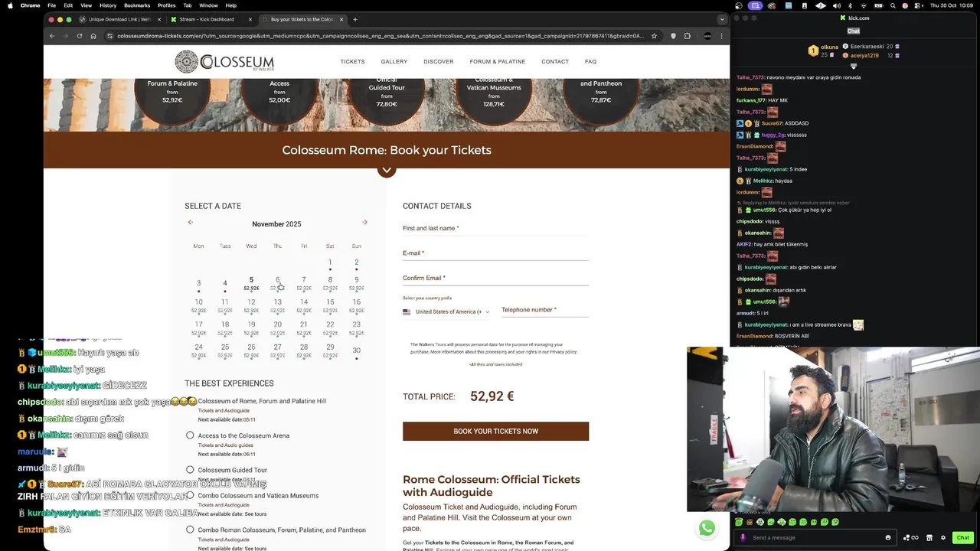The height and width of the screenshot is (551, 980).
Task: Open the WhatsApp chat bubble
Action: (x=707, y=527)
